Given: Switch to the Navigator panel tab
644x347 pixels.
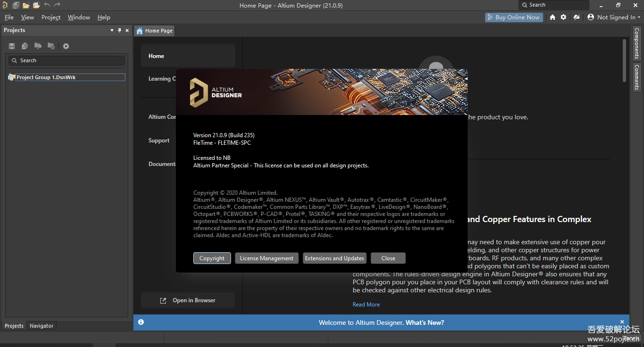Looking at the screenshot, I should [x=41, y=326].
